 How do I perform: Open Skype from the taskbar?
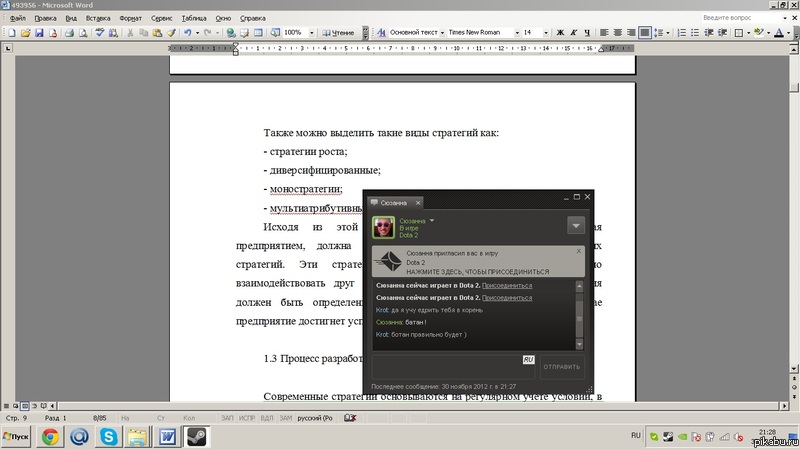click(108, 437)
